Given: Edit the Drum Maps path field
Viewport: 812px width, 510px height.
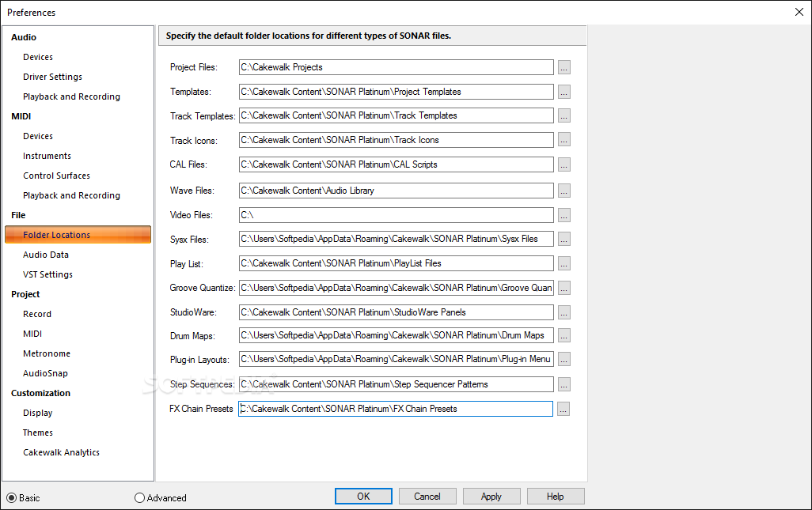Looking at the screenshot, I should click(397, 335).
